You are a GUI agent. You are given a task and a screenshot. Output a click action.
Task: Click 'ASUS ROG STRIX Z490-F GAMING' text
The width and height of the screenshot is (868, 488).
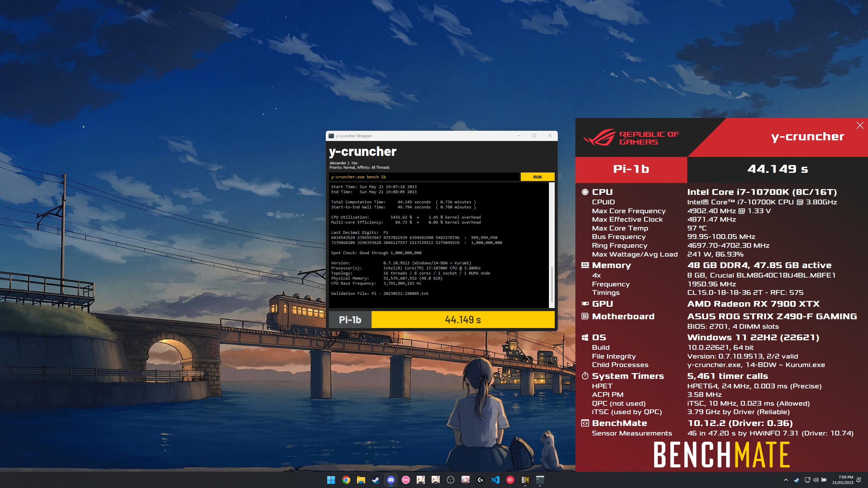coord(772,317)
